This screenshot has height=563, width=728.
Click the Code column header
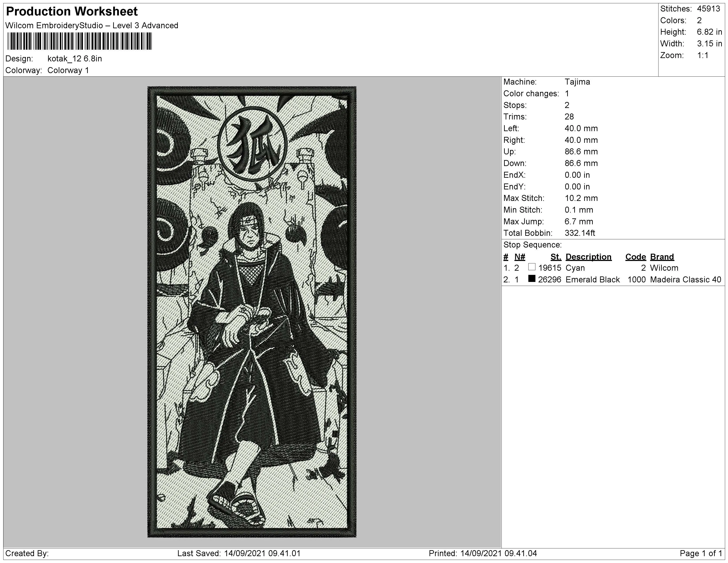(x=636, y=257)
